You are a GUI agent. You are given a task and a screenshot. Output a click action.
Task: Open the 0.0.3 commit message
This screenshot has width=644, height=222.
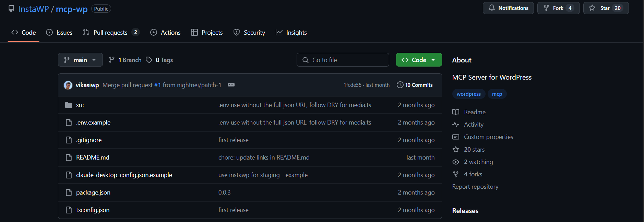pos(225,192)
